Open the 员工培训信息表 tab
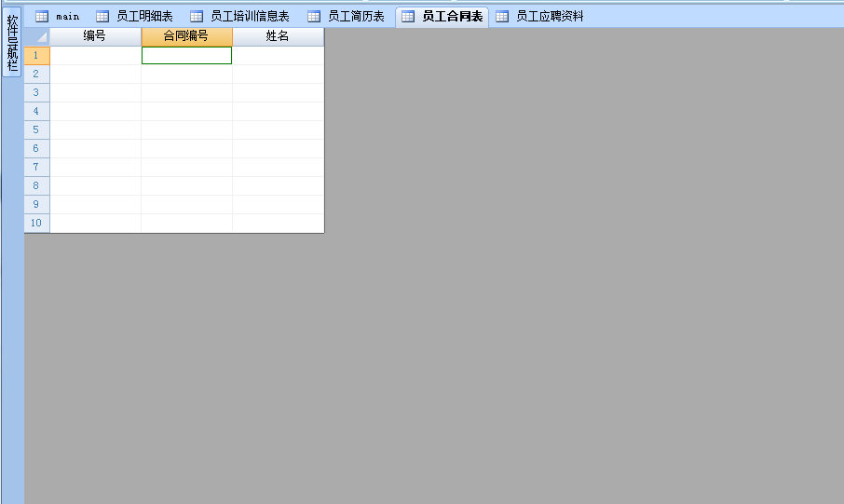Screen dimensions: 844x504 tap(240, 17)
